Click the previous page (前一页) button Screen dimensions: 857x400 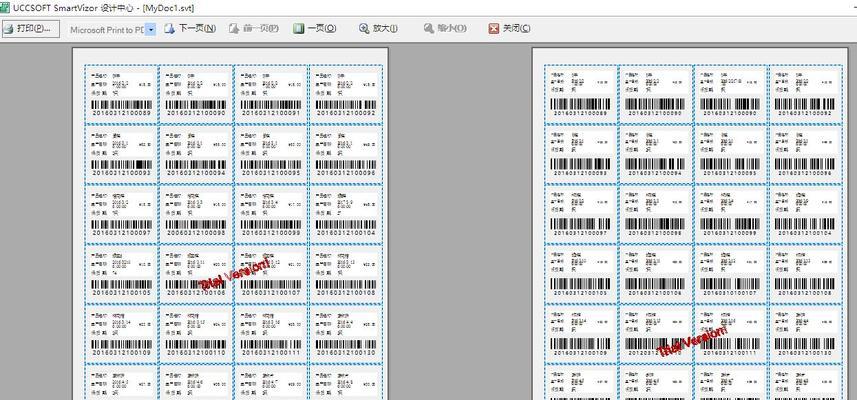254,29
